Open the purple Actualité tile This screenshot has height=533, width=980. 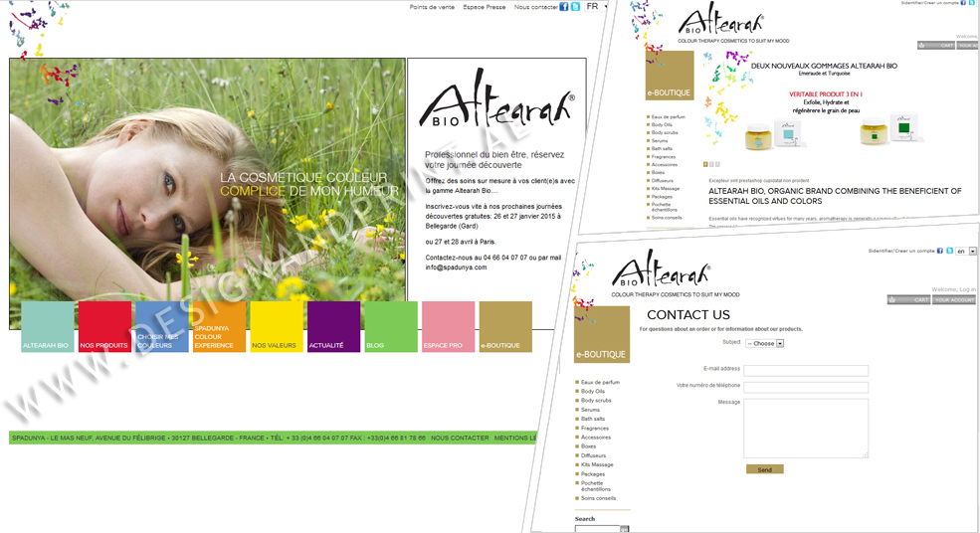point(333,327)
